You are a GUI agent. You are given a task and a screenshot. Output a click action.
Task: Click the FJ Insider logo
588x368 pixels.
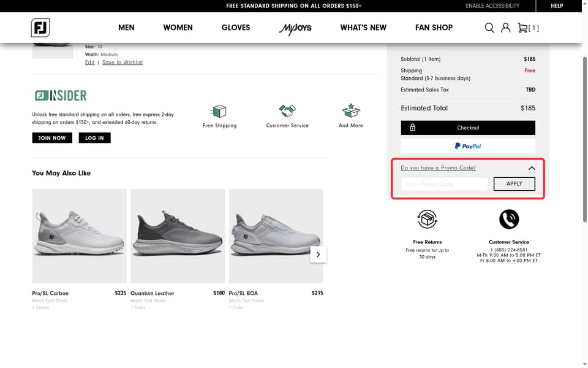[61, 96]
